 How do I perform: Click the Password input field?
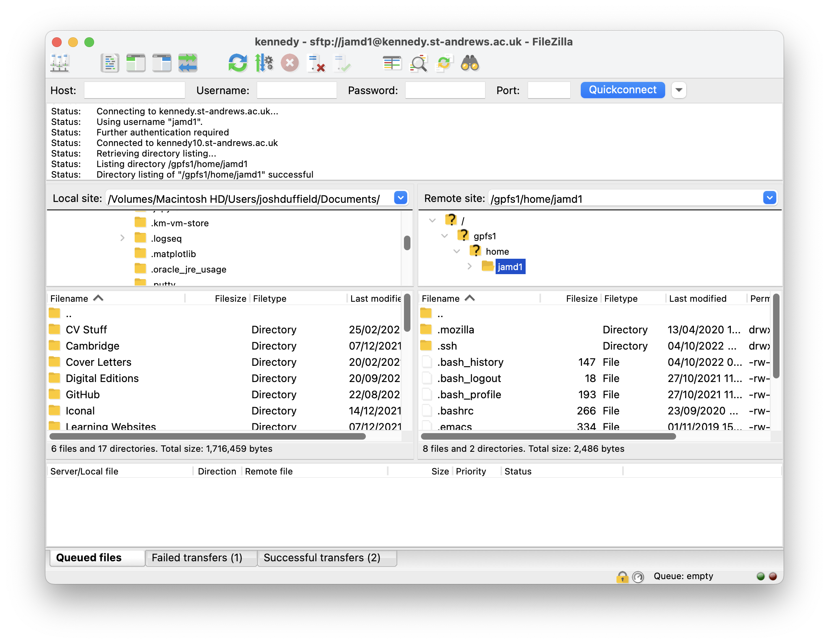[x=445, y=90]
